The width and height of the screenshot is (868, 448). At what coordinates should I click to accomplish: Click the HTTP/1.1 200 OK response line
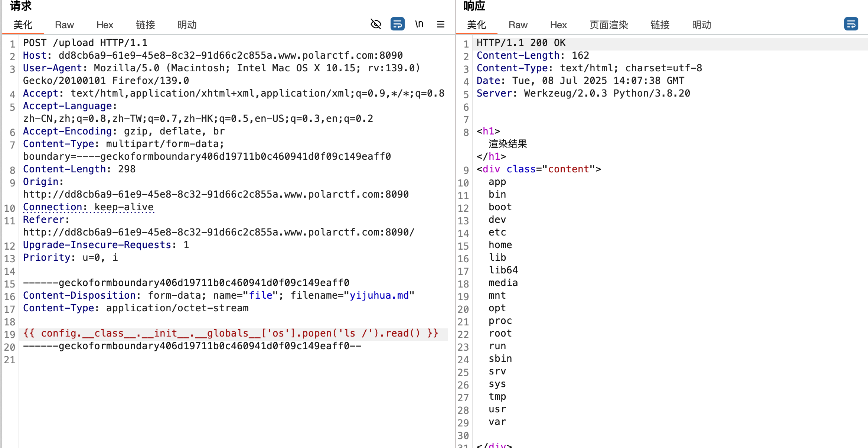click(521, 43)
